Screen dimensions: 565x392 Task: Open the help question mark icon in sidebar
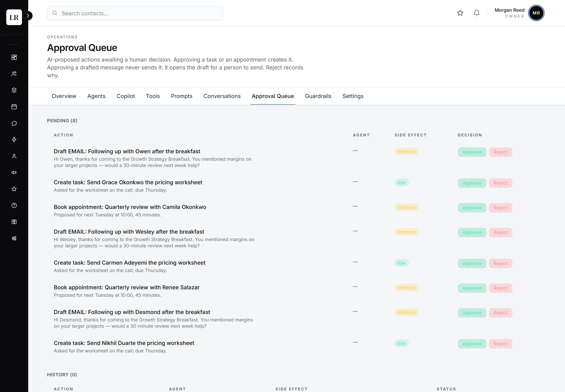[x=14, y=205]
